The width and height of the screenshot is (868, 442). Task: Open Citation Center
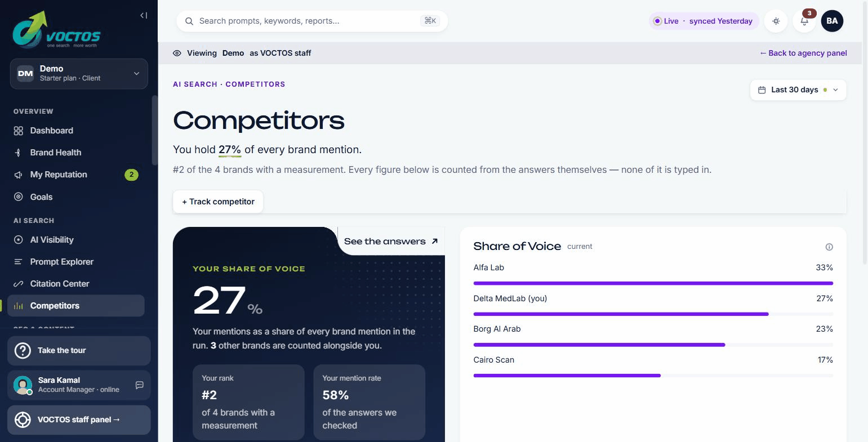click(x=76, y=284)
